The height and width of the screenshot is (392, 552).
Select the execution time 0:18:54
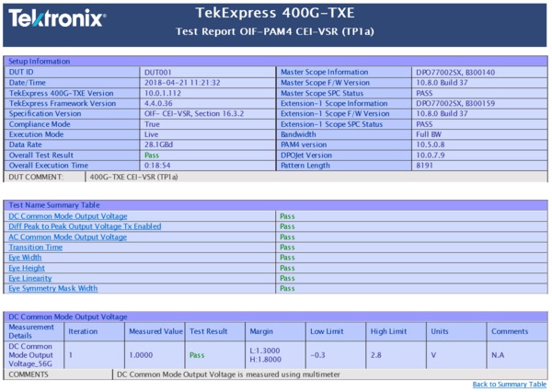(x=157, y=166)
